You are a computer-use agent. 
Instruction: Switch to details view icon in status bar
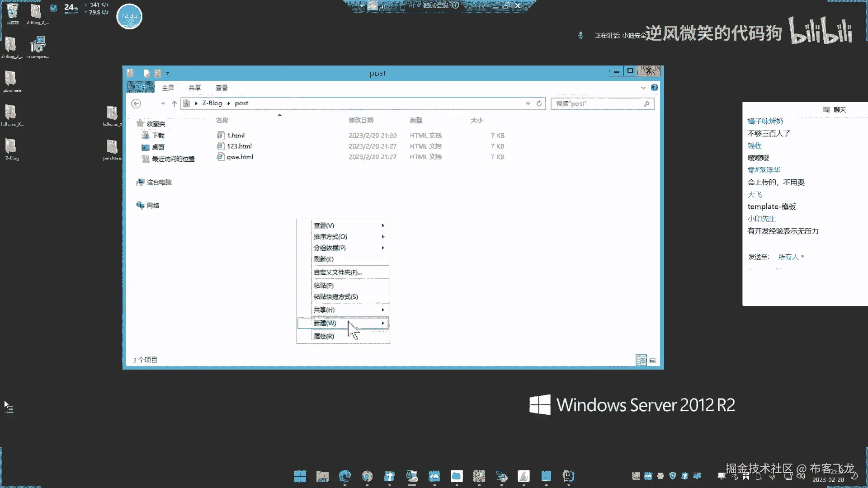tap(641, 360)
